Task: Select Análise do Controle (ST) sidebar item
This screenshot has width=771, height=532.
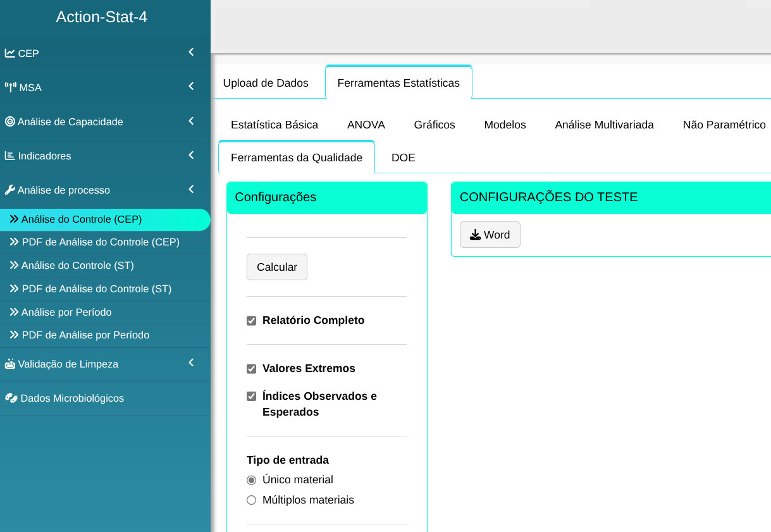Action: 77,265
